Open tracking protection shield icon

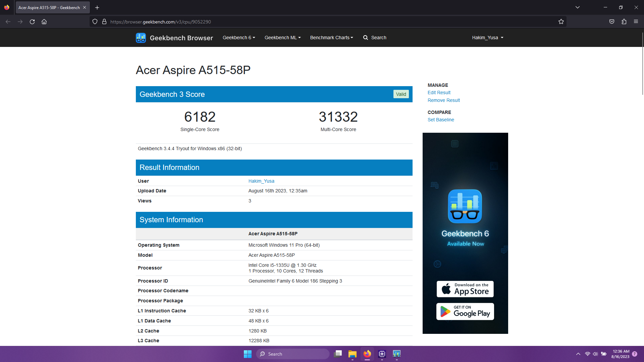[x=95, y=22]
